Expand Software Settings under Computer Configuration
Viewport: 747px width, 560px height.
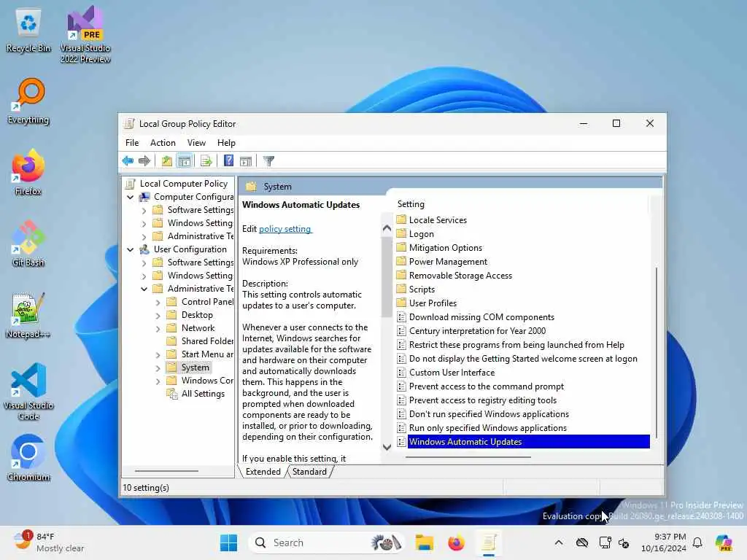144,210
